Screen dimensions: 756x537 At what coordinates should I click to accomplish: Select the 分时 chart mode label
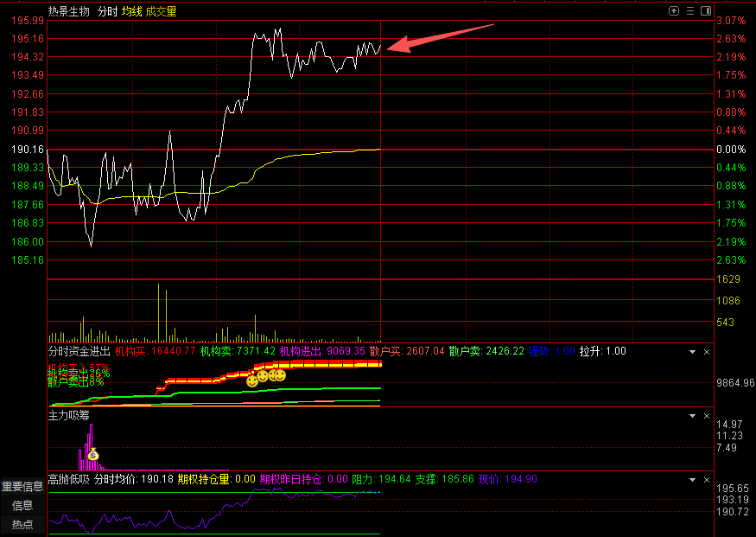[x=107, y=11]
